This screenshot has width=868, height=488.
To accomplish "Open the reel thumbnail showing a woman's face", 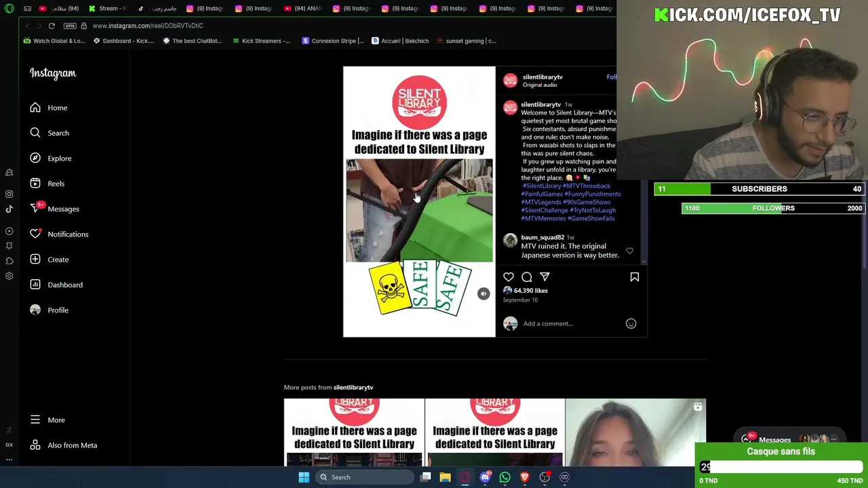I will click(635, 432).
